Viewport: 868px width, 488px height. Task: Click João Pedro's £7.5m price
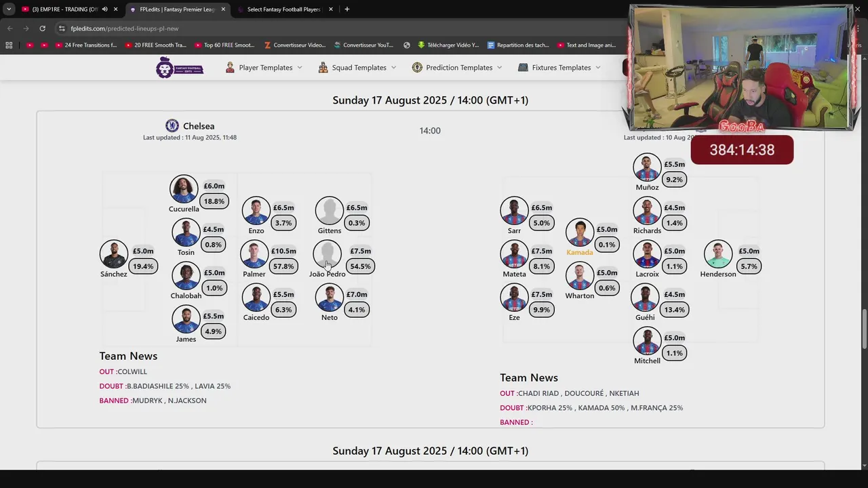[x=360, y=251]
